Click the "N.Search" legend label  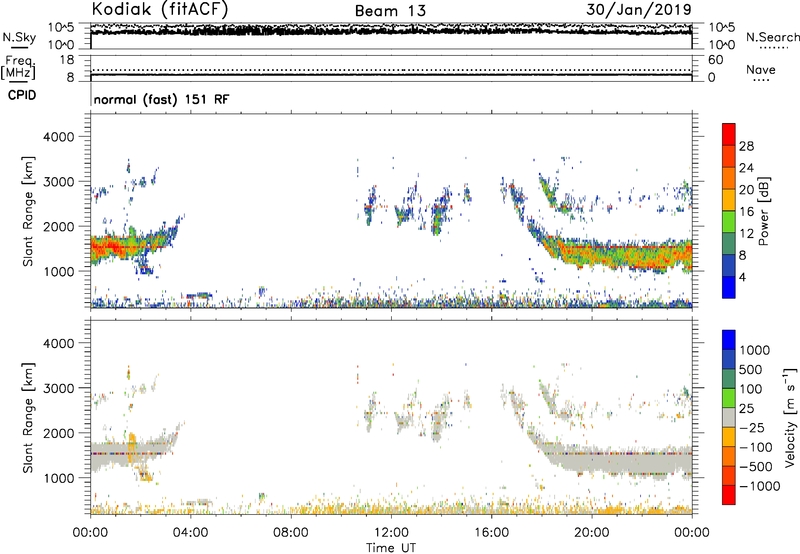click(x=773, y=37)
